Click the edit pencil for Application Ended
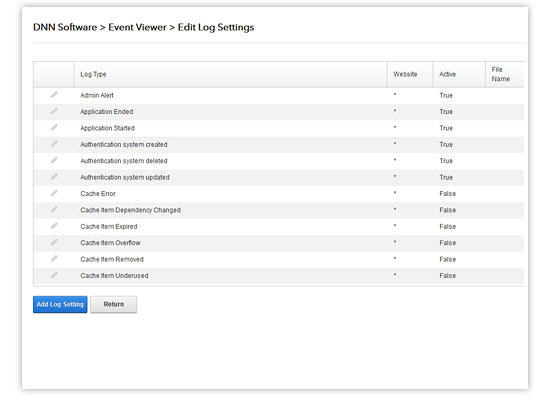The image size is (550, 405). (x=54, y=111)
